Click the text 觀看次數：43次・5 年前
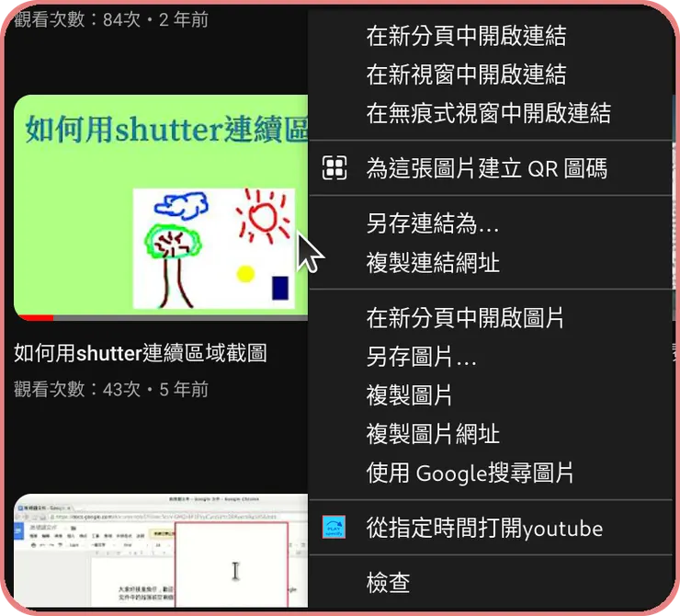Screen dimensions: 680x616 (x=111, y=389)
